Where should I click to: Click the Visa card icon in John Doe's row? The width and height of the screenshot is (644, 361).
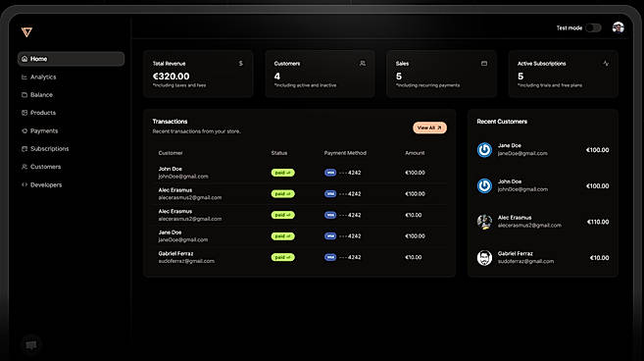pos(330,173)
